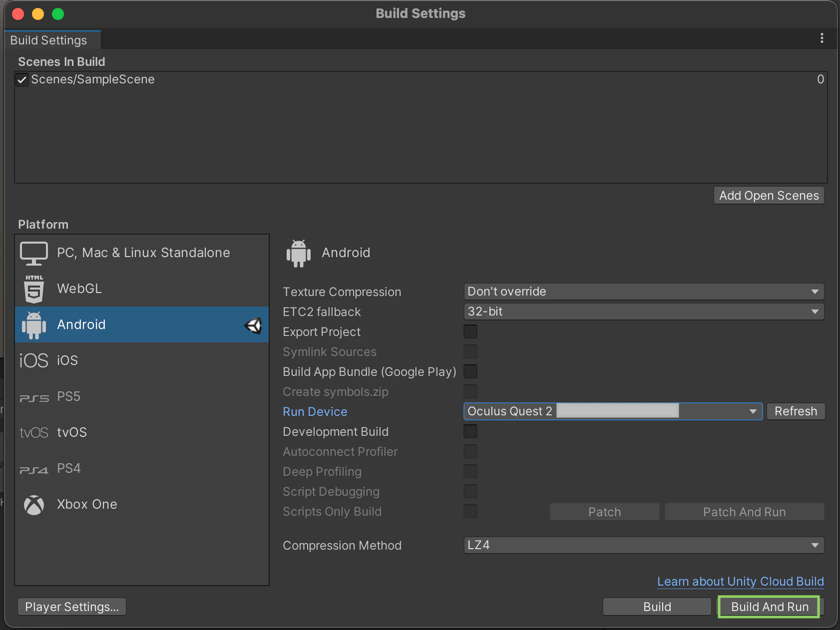
Task: Click the Build And Run button
Action: pos(769,607)
